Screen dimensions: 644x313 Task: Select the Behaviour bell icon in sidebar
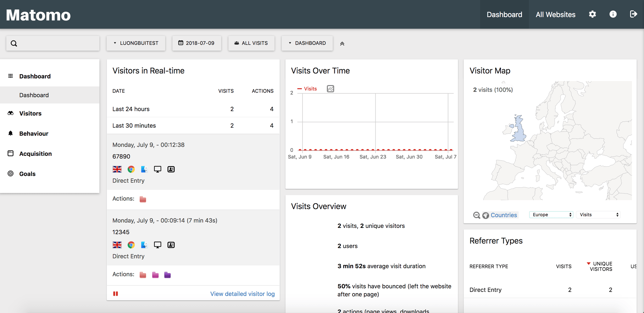[11, 133]
